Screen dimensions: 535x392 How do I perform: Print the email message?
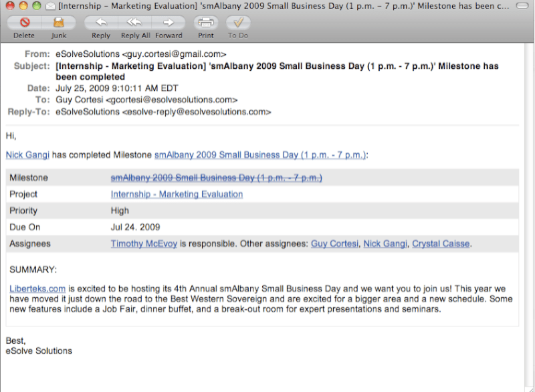pyautogui.click(x=206, y=23)
